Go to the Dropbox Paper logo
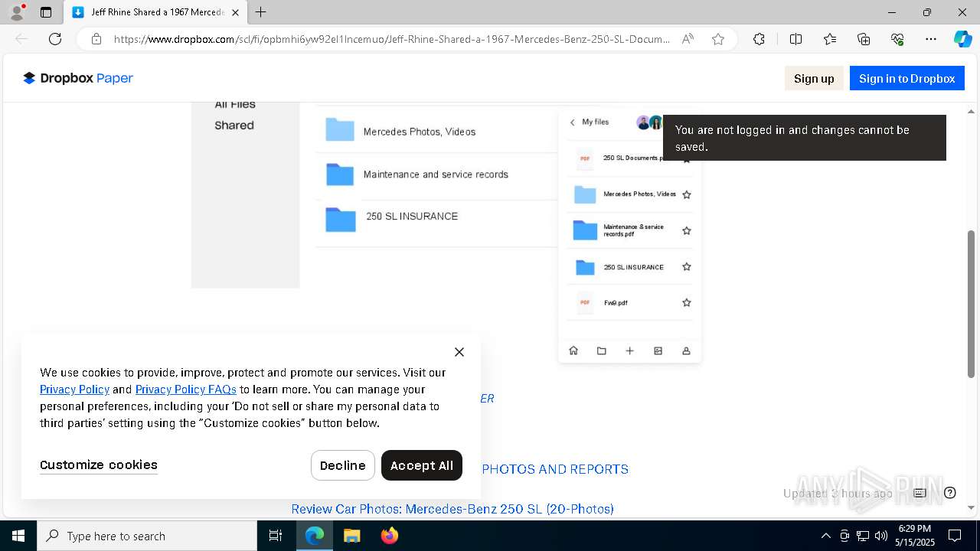980x551 pixels. (x=78, y=78)
